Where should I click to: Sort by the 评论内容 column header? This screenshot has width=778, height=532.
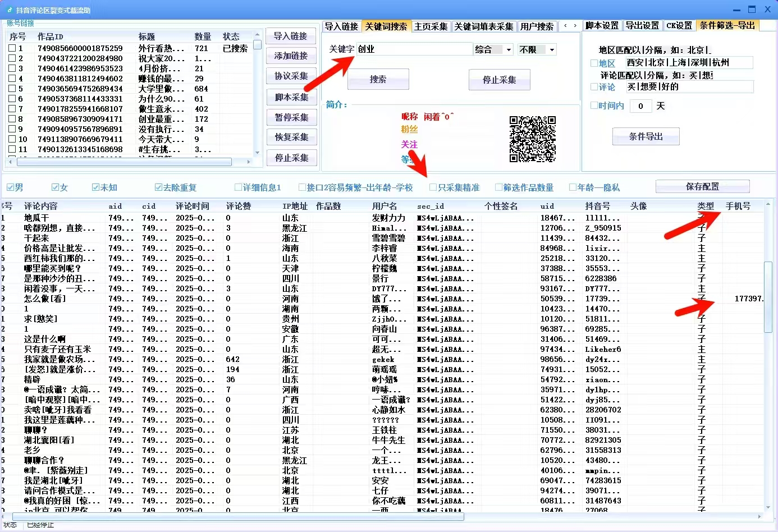click(x=40, y=206)
